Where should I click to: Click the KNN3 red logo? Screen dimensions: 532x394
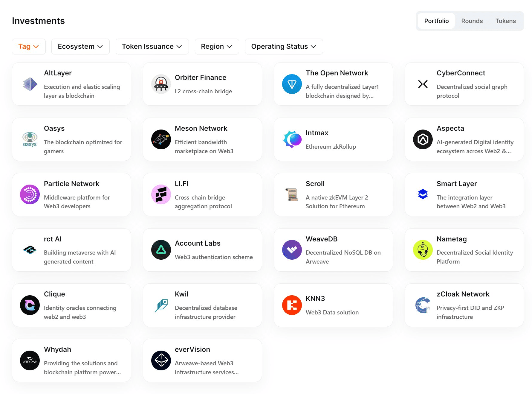click(x=292, y=305)
